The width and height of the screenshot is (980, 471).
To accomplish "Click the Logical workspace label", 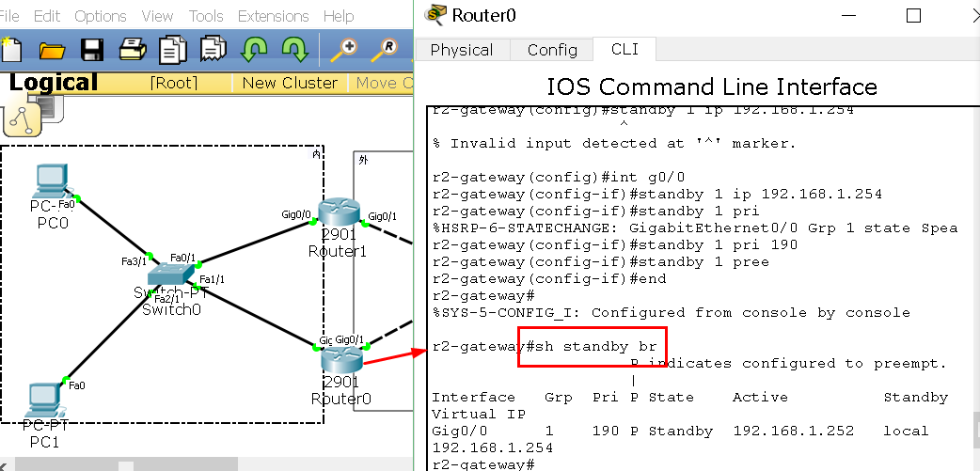I will [x=53, y=83].
